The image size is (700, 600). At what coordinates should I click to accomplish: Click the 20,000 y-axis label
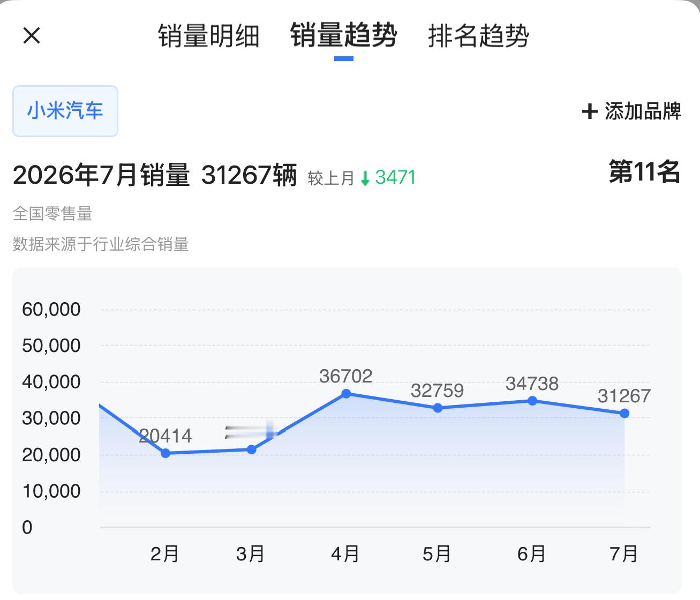pyautogui.click(x=51, y=455)
